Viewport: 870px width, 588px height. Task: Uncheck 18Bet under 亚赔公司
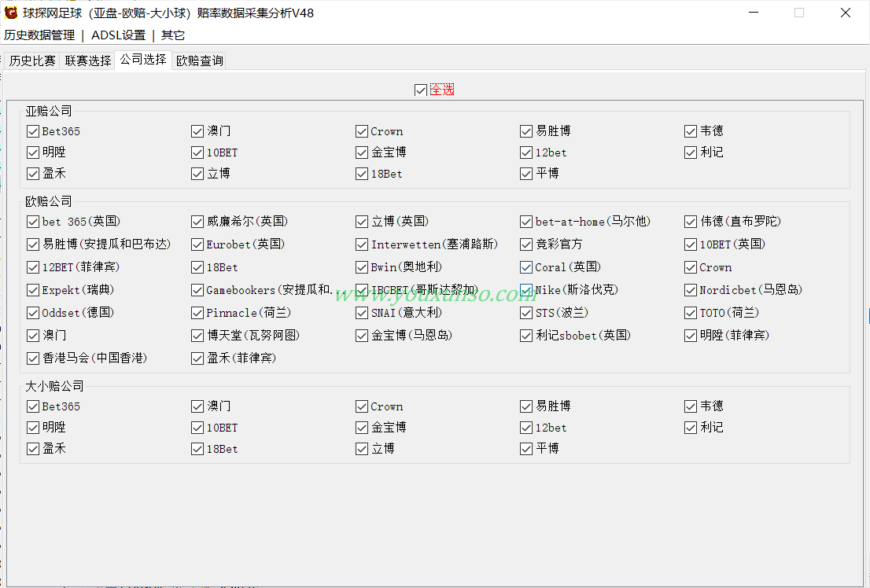click(x=362, y=174)
